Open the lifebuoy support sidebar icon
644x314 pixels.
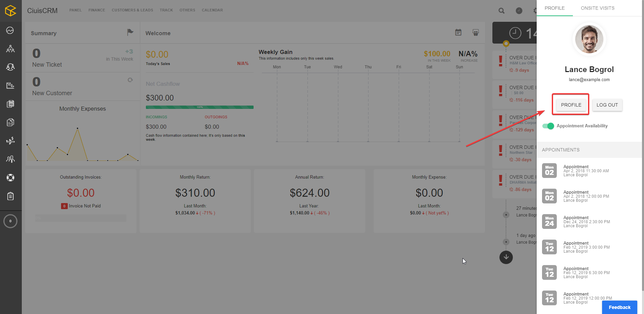[x=10, y=178]
